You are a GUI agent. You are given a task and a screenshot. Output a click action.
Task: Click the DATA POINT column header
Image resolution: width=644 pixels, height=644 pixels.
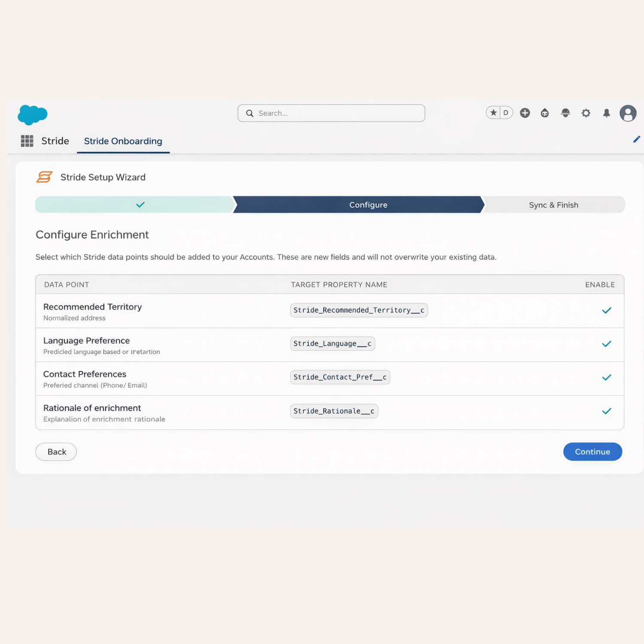67,285
